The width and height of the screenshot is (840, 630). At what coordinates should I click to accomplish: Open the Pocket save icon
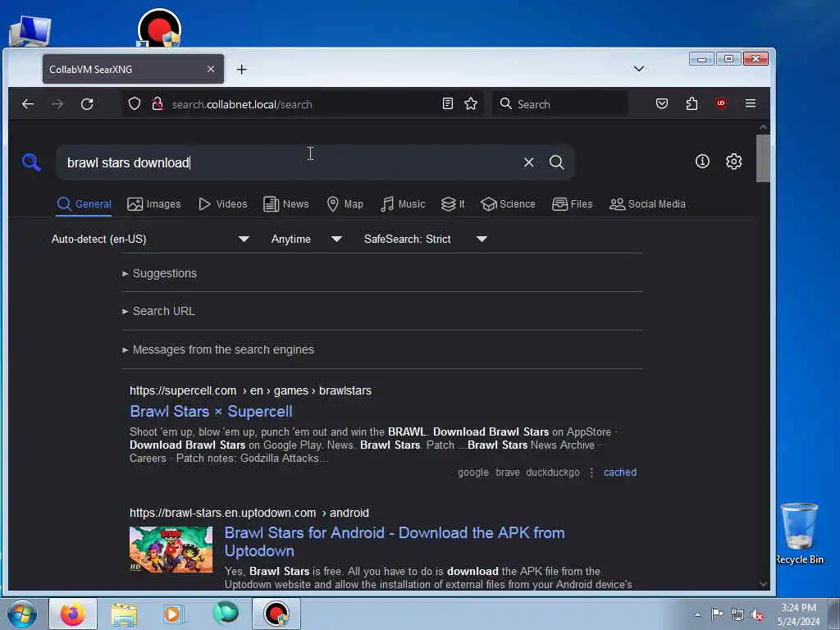pos(662,103)
